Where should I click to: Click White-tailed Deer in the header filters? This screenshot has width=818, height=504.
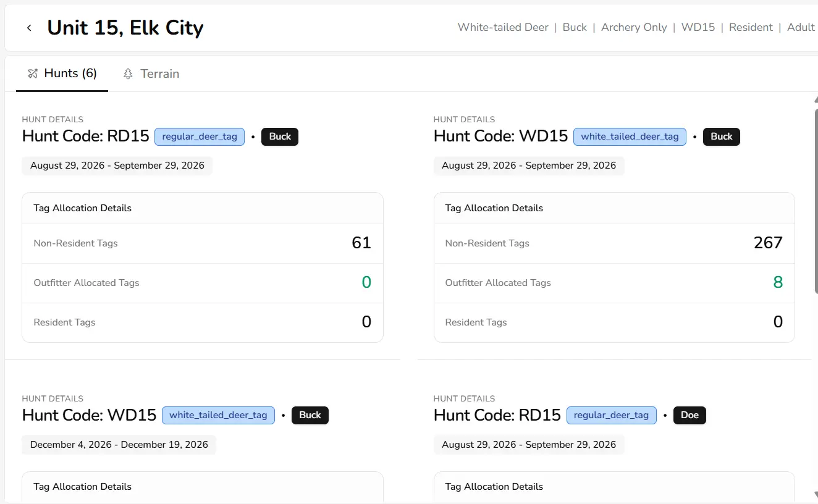(x=503, y=27)
